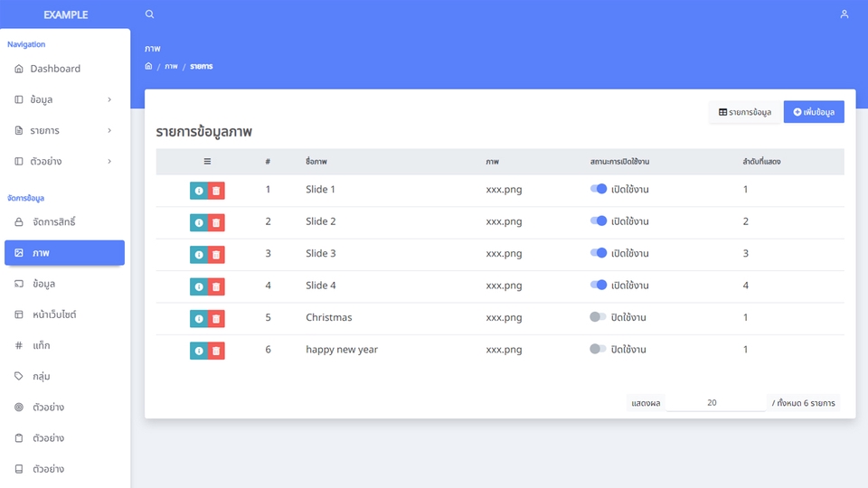Click the cast icon beside ข้อมูล under จัดการข้อมูล
The width and height of the screenshot is (868, 488).
click(19, 283)
